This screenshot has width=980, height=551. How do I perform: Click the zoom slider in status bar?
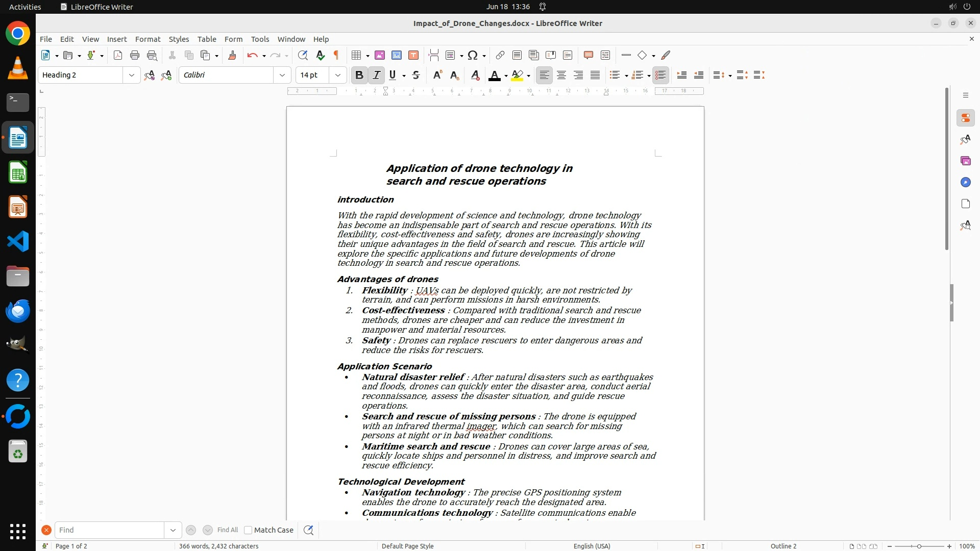pyautogui.click(x=919, y=546)
